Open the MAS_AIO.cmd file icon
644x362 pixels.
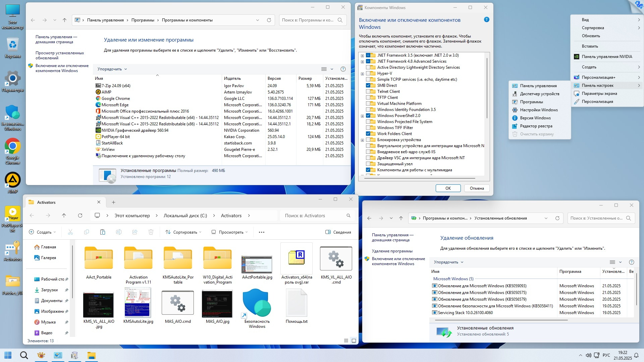[x=178, y=303]
